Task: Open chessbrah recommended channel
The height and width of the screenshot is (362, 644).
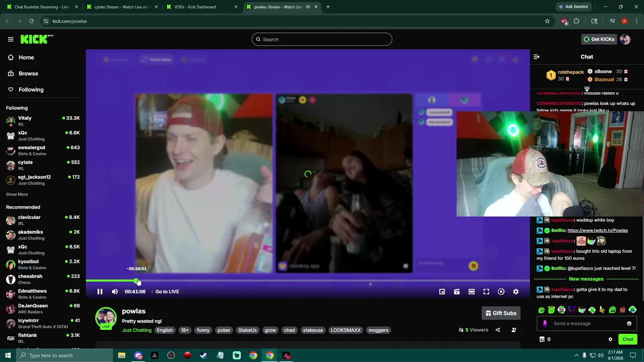Action: tap(43, 279)
